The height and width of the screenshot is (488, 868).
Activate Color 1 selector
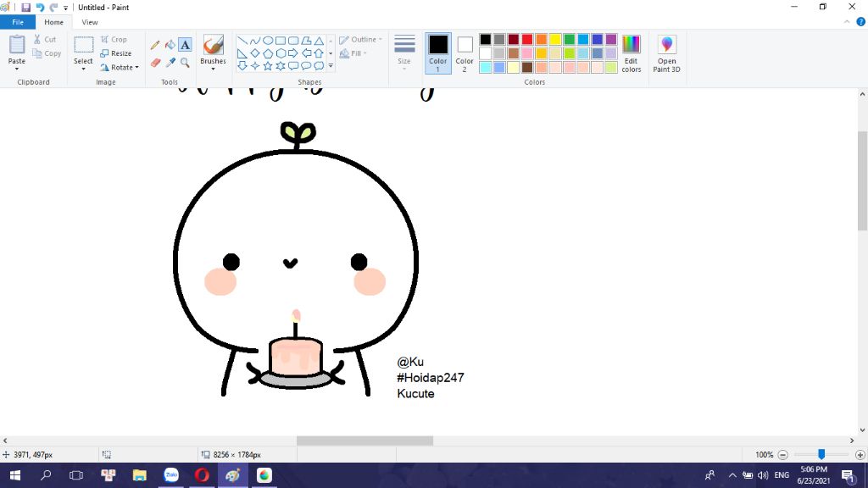tap(438, 53)
